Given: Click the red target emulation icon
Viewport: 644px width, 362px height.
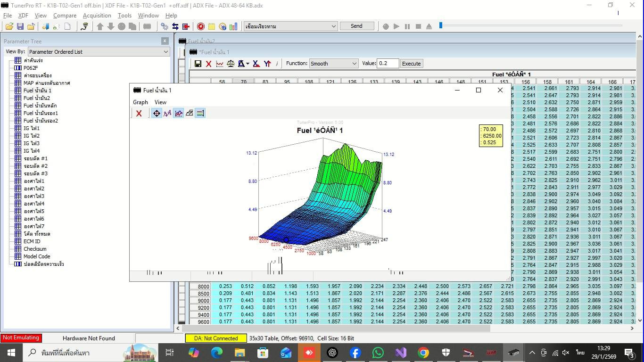Looking at the screenshot, I should pyautogui.click(x=201, y=26).
